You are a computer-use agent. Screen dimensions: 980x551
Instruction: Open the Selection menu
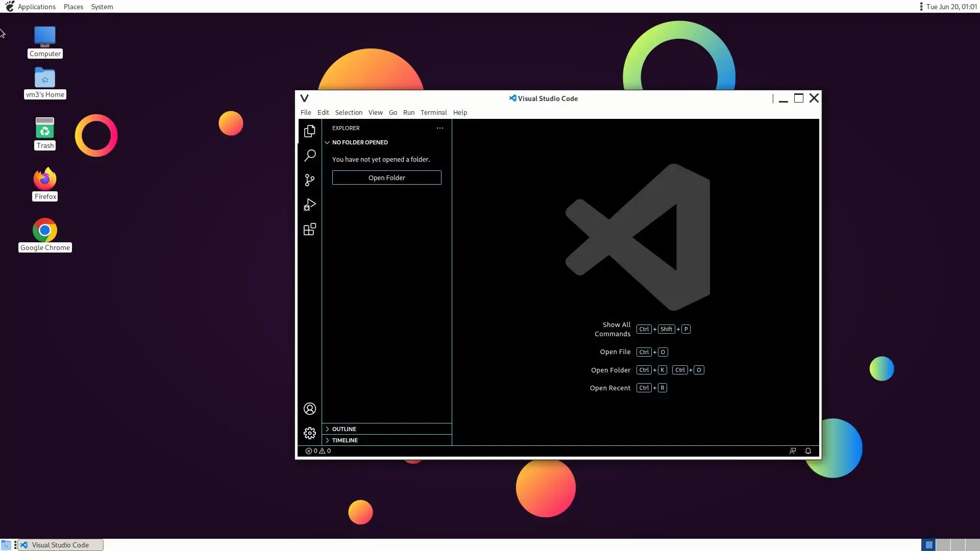click(349, 113)
